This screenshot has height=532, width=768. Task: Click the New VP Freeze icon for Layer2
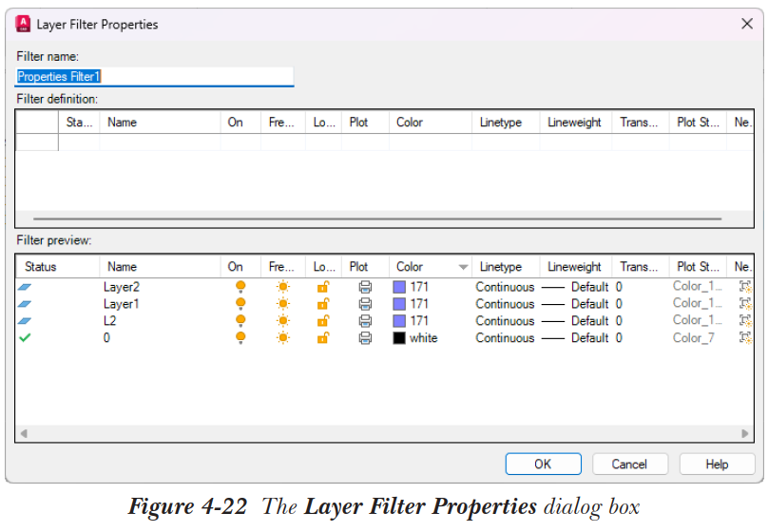point(745,287)
